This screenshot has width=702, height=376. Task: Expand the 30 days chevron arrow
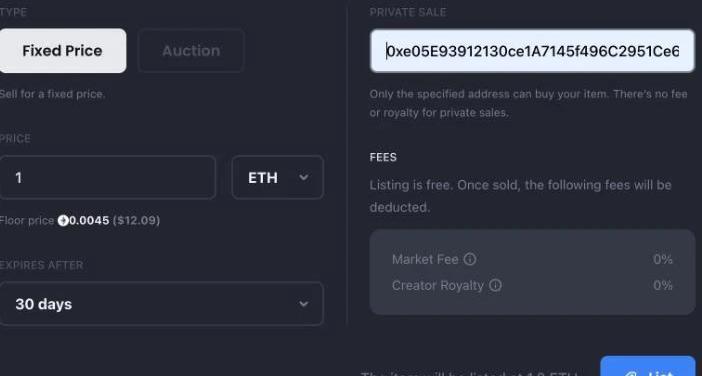(x=304, y=304)
